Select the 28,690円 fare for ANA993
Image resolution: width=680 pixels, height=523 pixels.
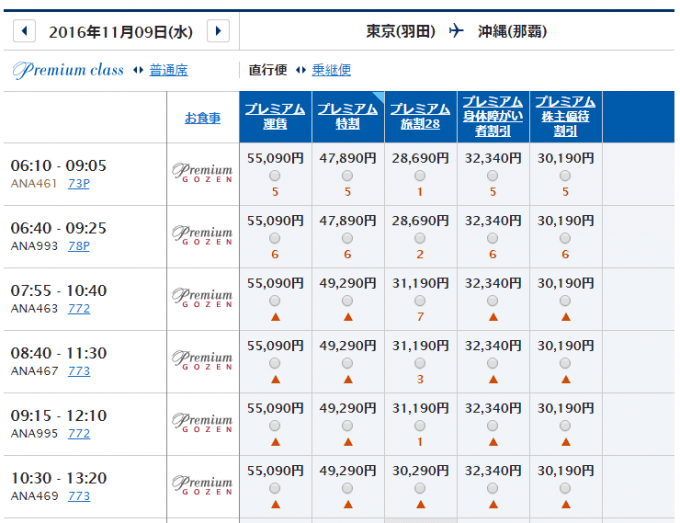[420, 238]
